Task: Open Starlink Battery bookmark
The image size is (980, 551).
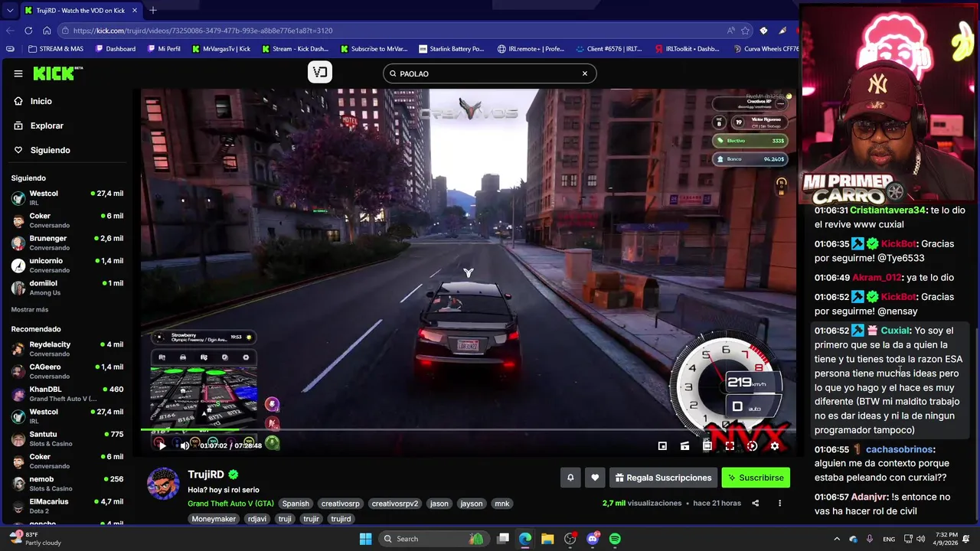Action: click(451, 49)
